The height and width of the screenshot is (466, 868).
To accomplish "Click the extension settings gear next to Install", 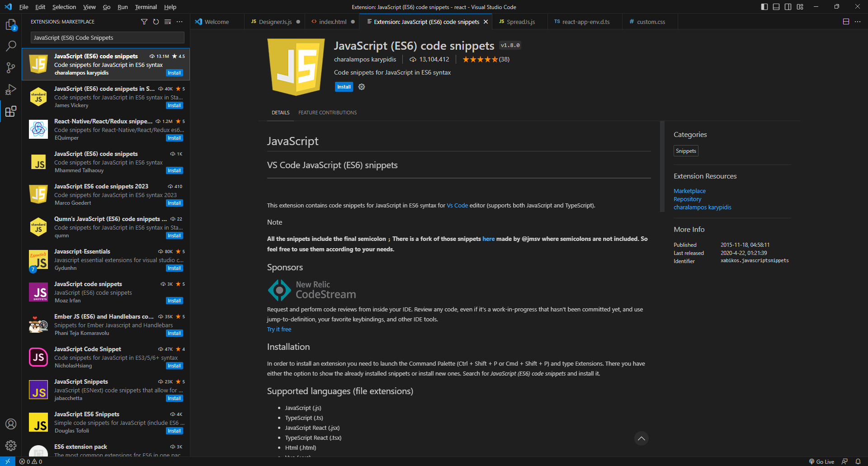I will click(x=361, y=86).
